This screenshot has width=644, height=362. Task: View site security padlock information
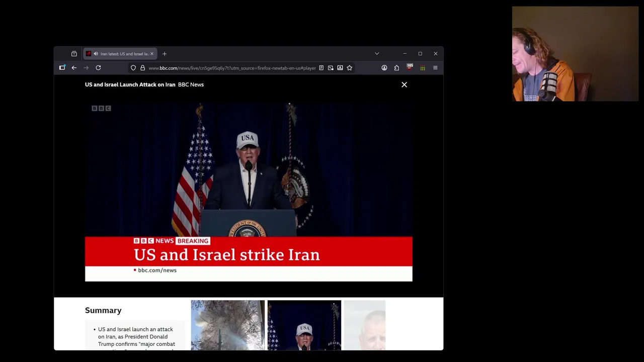[143, 68]
